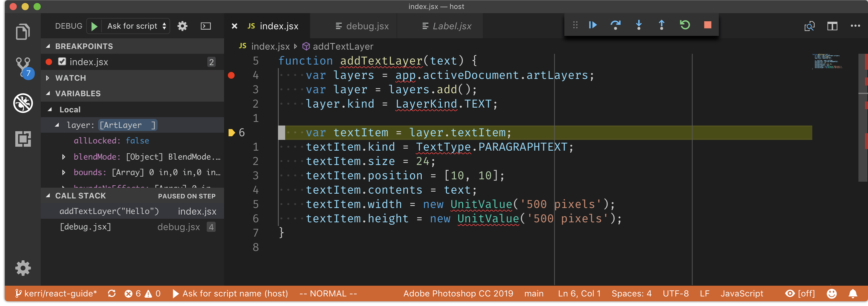The height and width of the screenshot is (306, 868).
Task: Collapse the CALL STACK section
Action: tap(48, 196)
